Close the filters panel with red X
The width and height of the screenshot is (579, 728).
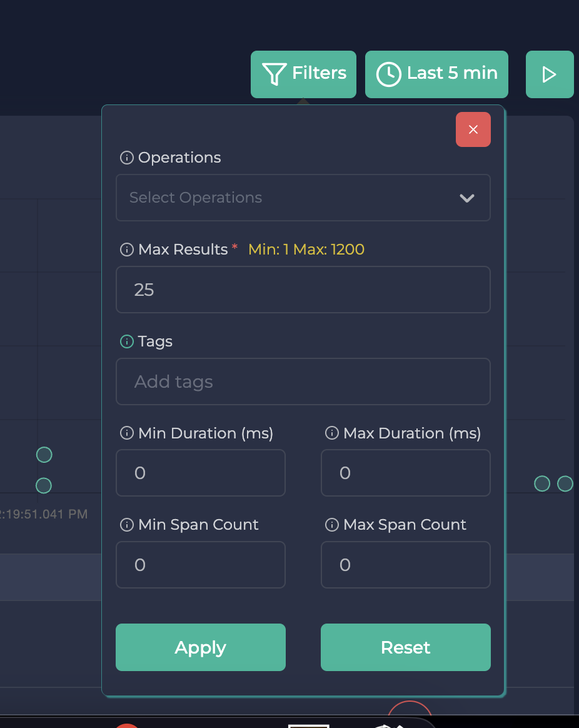473,129
